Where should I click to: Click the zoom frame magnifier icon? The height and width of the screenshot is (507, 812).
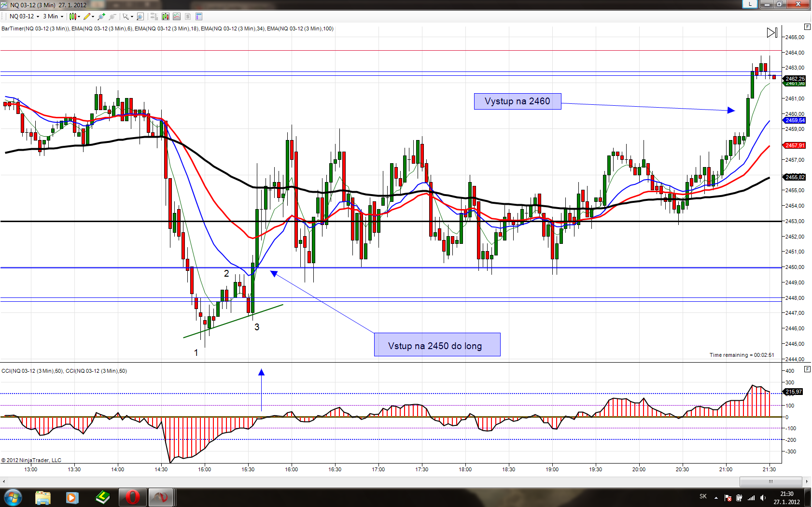[140, 16]
